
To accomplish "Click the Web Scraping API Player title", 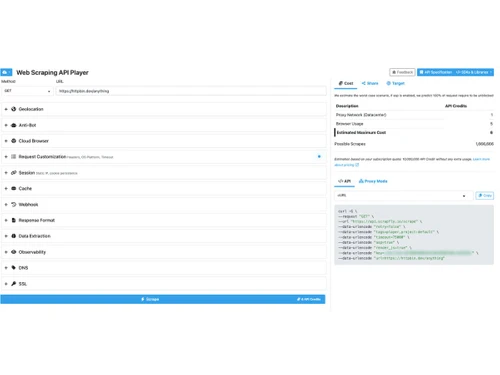I will click(52, 73).
